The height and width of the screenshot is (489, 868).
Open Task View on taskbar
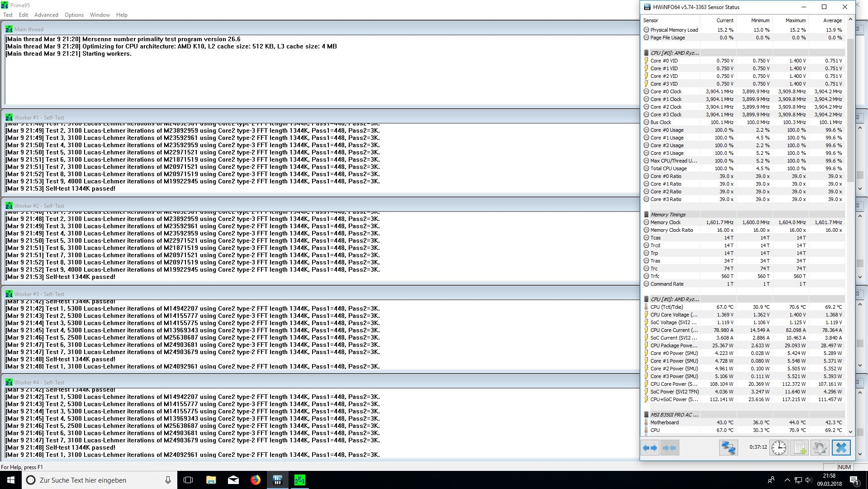(x=188, y=480)
